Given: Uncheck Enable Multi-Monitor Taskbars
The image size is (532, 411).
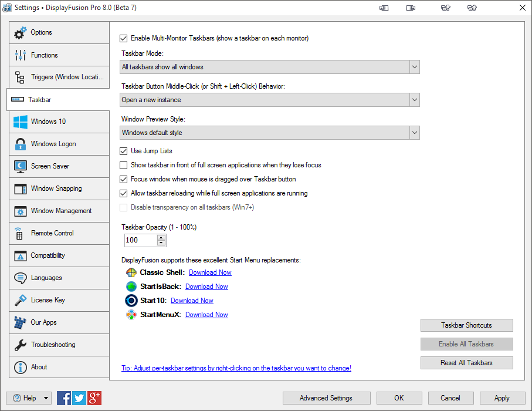Looking at the screenshot, I should (x=123, y=39).
